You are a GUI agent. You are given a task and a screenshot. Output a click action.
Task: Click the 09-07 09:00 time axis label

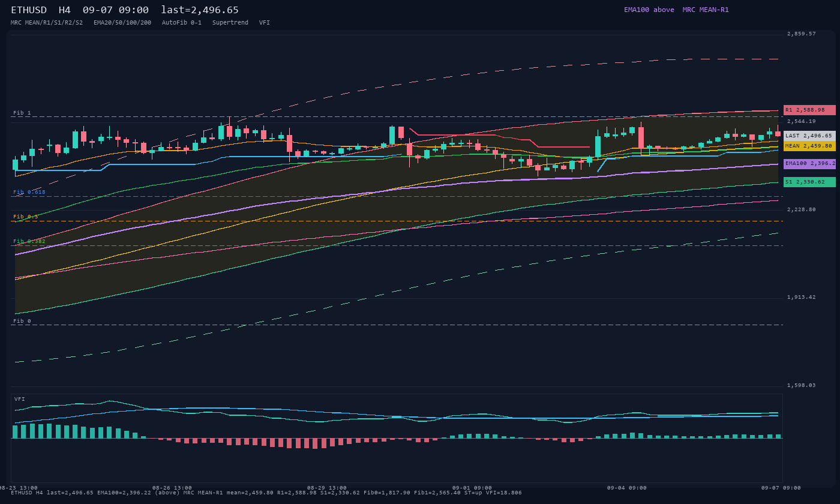(x=782, y=488)
